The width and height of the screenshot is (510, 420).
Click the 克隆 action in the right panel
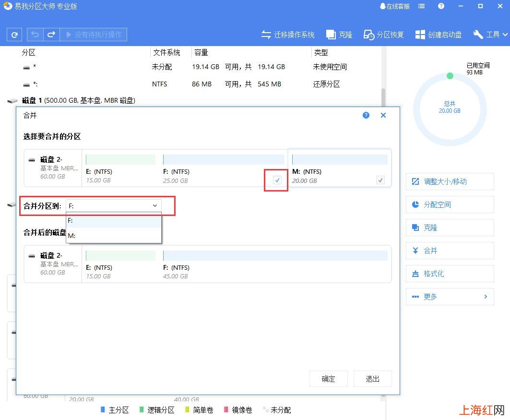click(450, 228)
